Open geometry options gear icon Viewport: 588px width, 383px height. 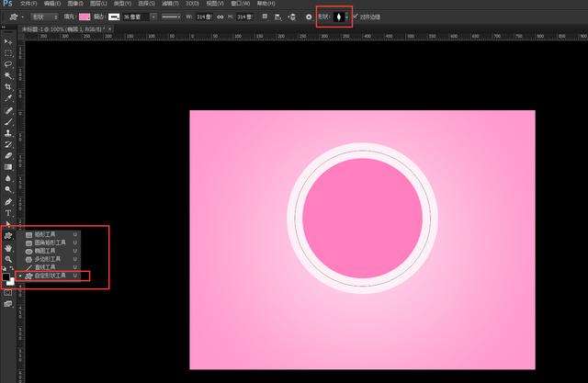[x=309, y=17]
